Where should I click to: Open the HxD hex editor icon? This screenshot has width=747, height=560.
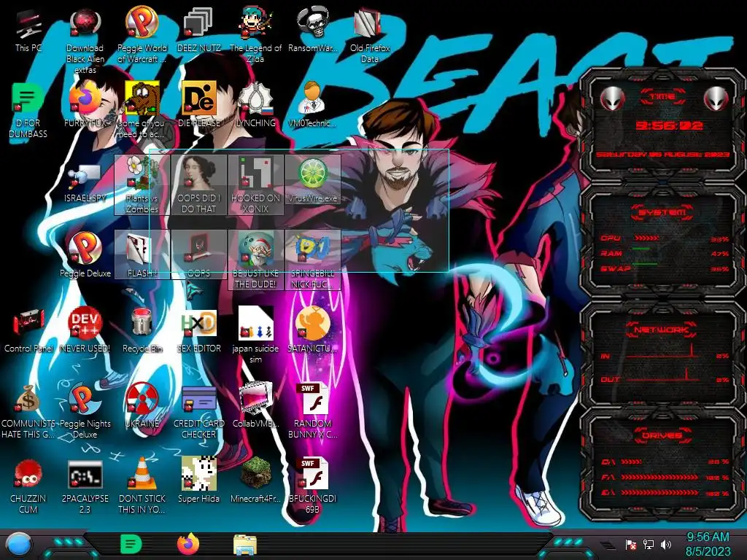(x=198, y=330)
